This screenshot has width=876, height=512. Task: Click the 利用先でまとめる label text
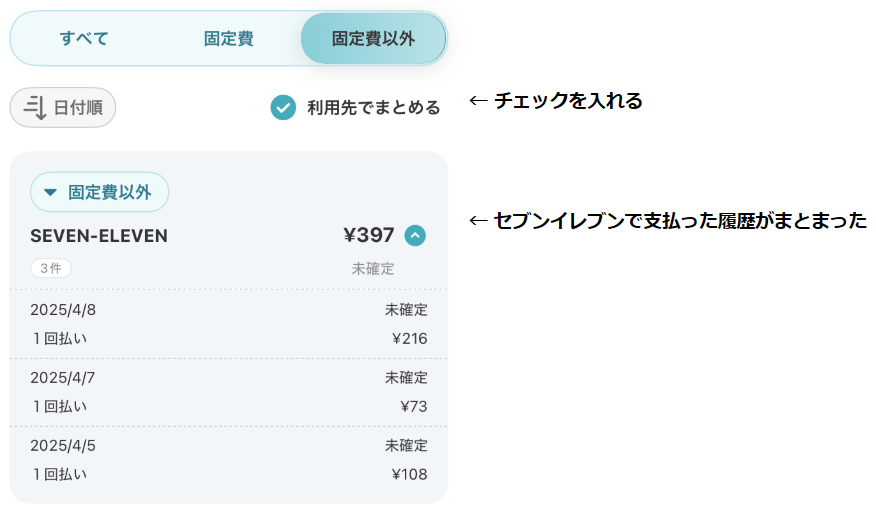click(x=373, y=107)
